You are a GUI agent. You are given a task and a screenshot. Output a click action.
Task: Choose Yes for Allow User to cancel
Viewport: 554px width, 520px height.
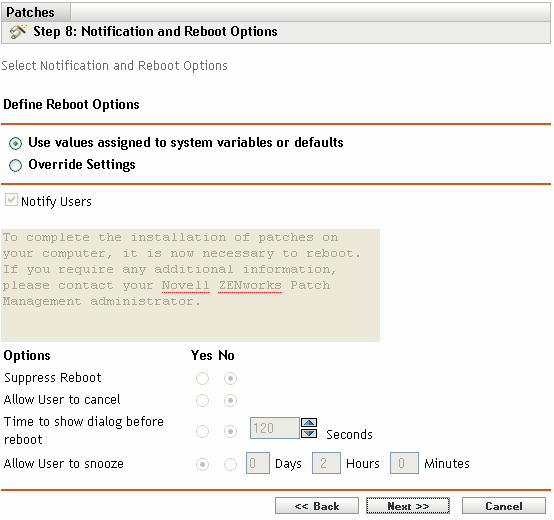coord(202,401)
